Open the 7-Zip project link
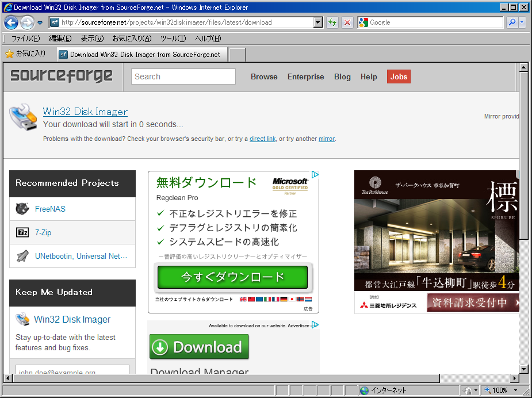532x398 pixels. pos(43,232)
